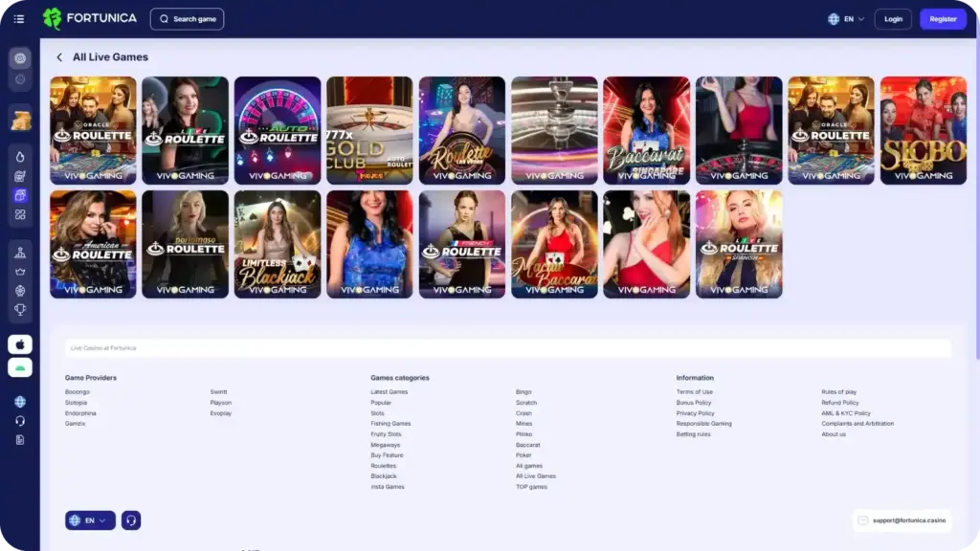Open the Complaints and Arbitration link
Viewport: 980px width, 551px height.
tap(857, 424)
